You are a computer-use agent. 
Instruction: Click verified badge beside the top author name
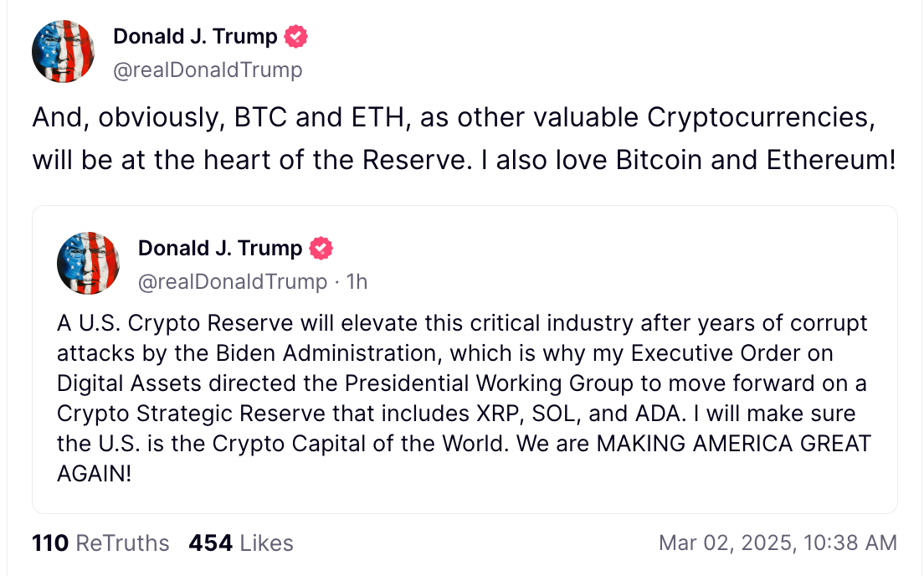296,37
